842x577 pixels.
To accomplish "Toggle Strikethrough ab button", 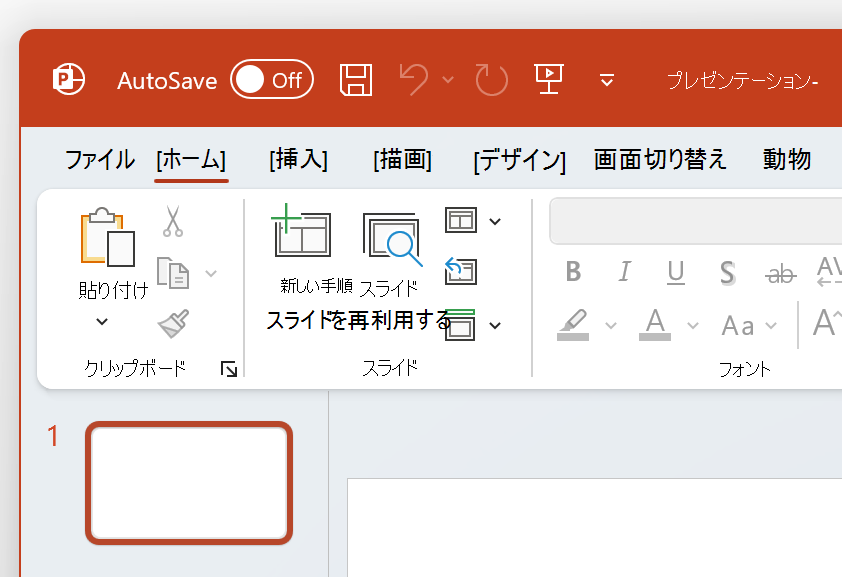I will (x=780, y=274).
